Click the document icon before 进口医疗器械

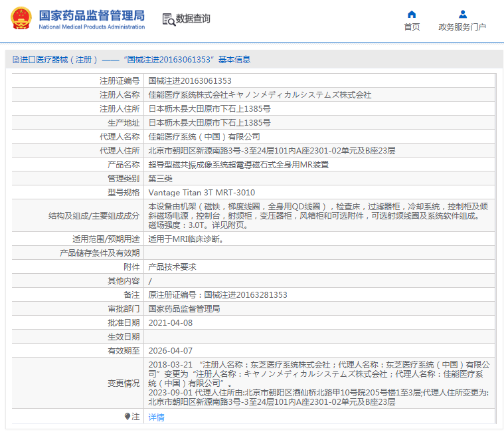coord(15,60)
